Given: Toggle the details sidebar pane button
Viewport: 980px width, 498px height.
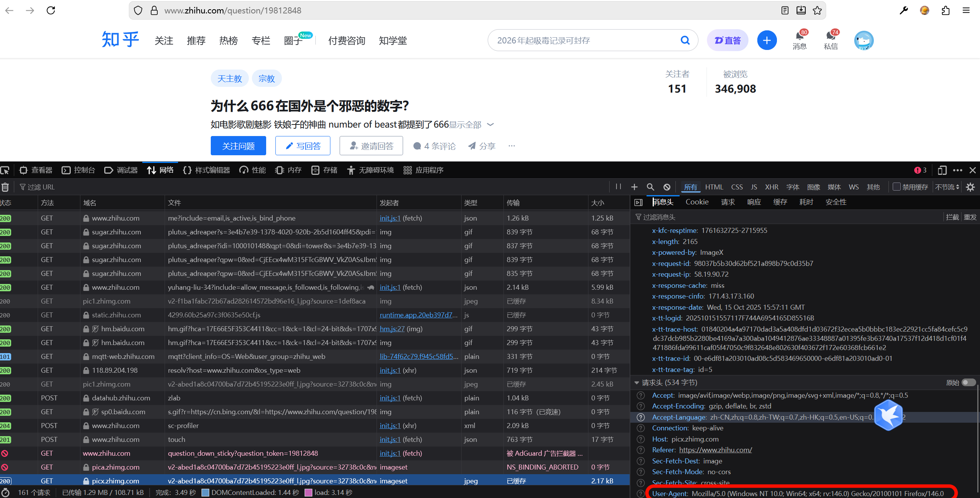Looking at the screenshot, I should click(638, 202).
